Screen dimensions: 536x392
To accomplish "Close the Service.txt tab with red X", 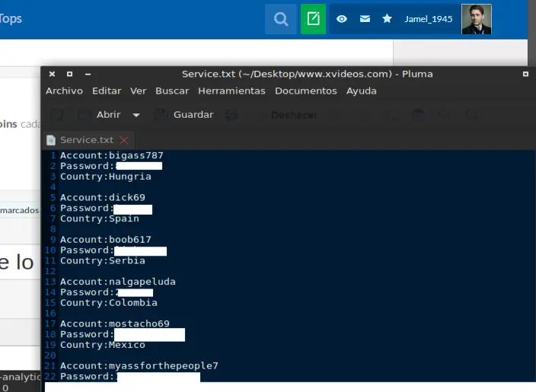I will 124,140.
